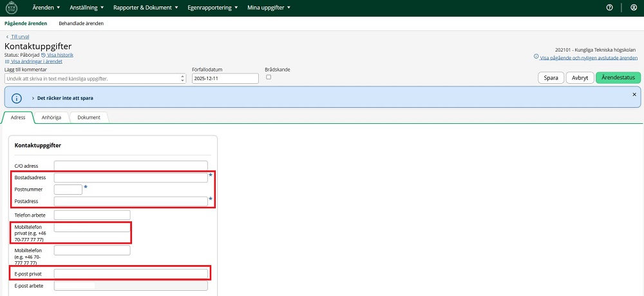The height and width of the screenshot is (296, 644).
Task: Click the info circle icon in blue banner
Action: 17,97
